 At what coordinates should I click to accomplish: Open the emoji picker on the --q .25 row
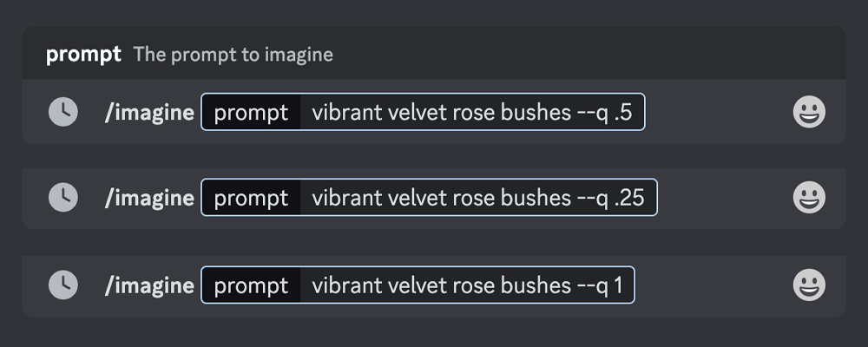[x=809, y=198]
